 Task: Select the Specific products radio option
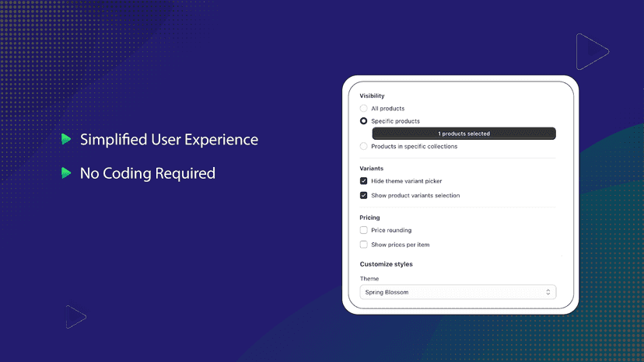coord(363,121)
